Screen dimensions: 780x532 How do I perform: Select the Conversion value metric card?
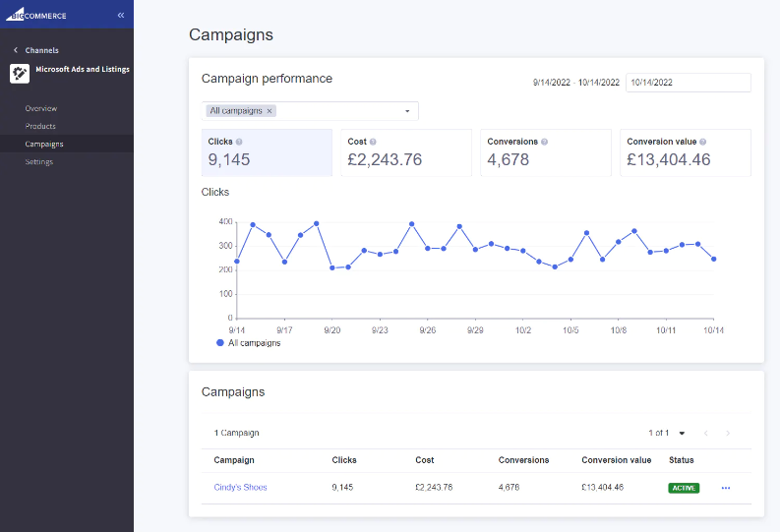tap(685, 152)
